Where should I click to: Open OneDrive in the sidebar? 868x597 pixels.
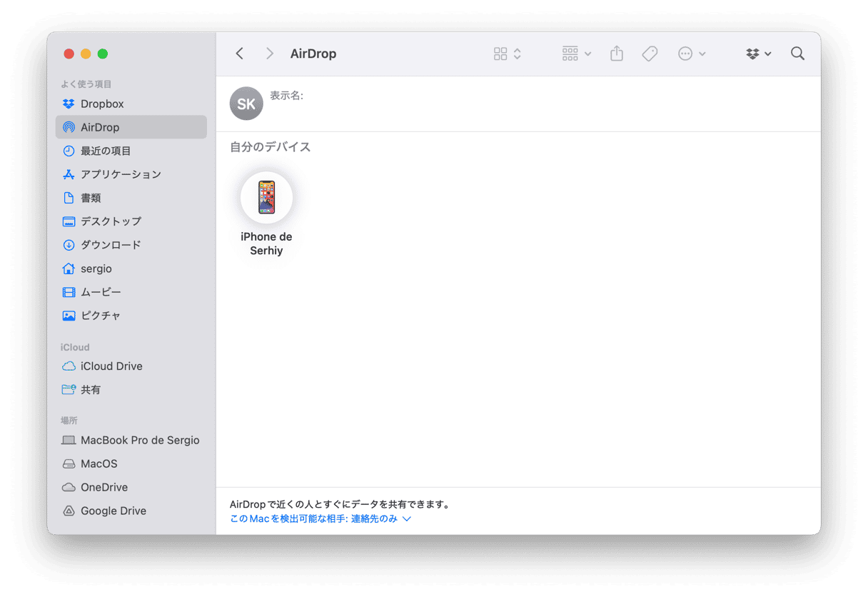[131, 487]
